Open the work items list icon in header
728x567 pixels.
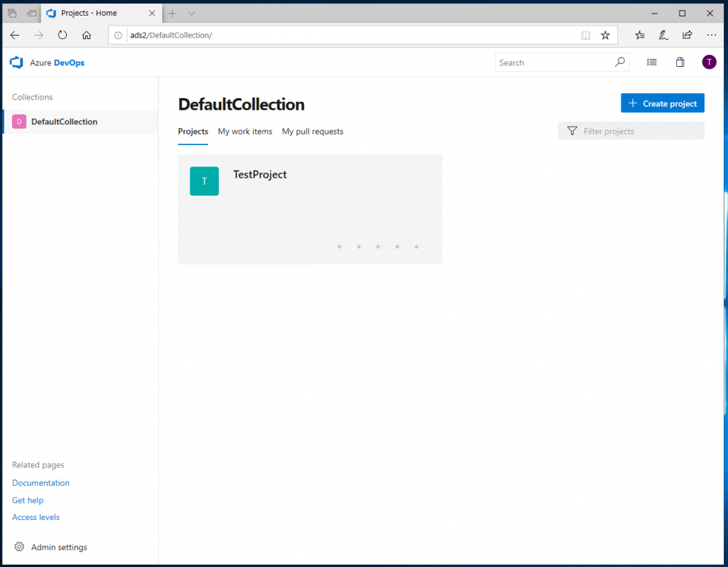coord(651,63)
